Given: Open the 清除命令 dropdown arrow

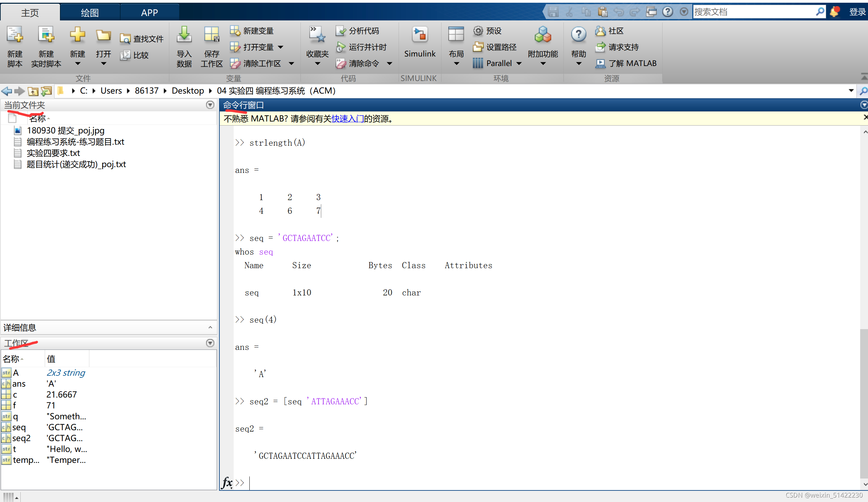Looking at the screenshot, I should pyautogui.click(x=389, y=63).
